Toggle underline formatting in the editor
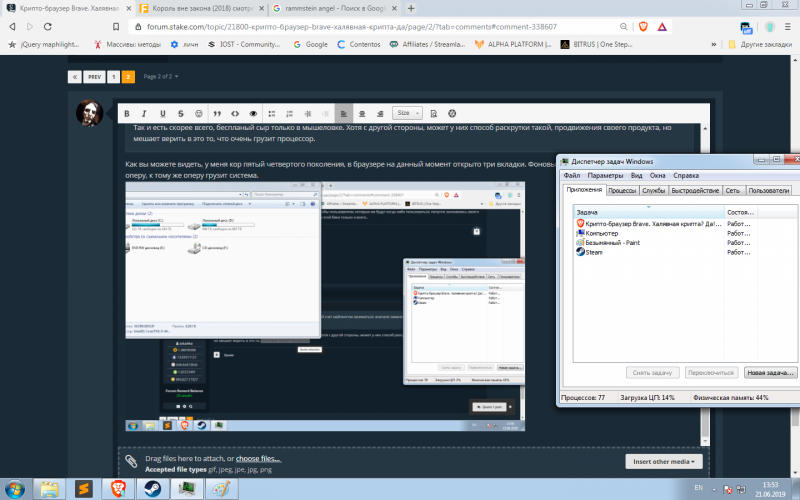This screenshot has width=800, height=500. point(163,114)
